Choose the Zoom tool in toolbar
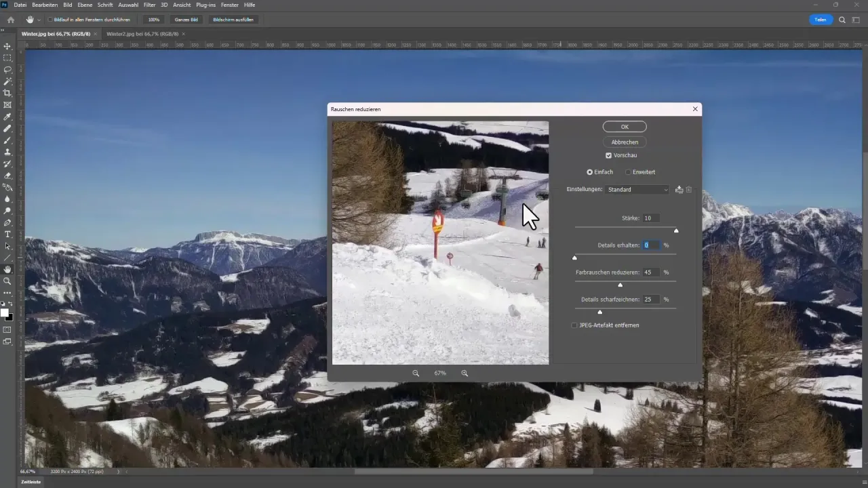 [7, 281]
